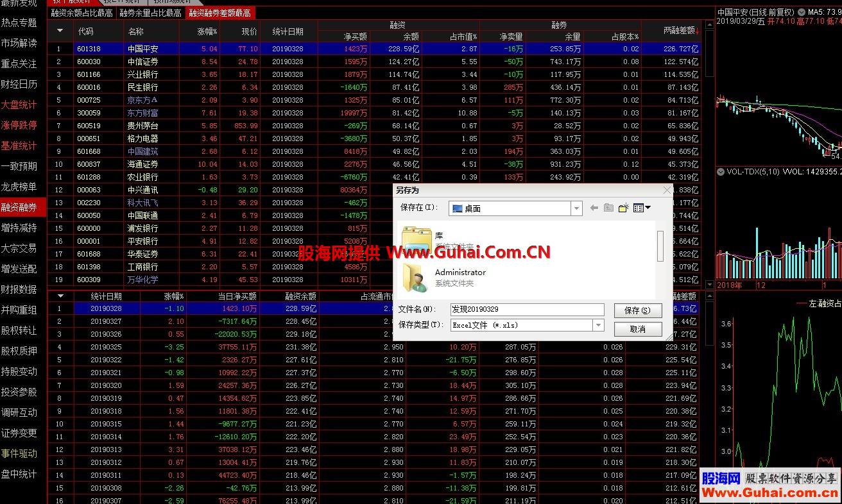Select the 京东方A stock row
This screenshot has height=504, width=842.
tap(375, 100)
